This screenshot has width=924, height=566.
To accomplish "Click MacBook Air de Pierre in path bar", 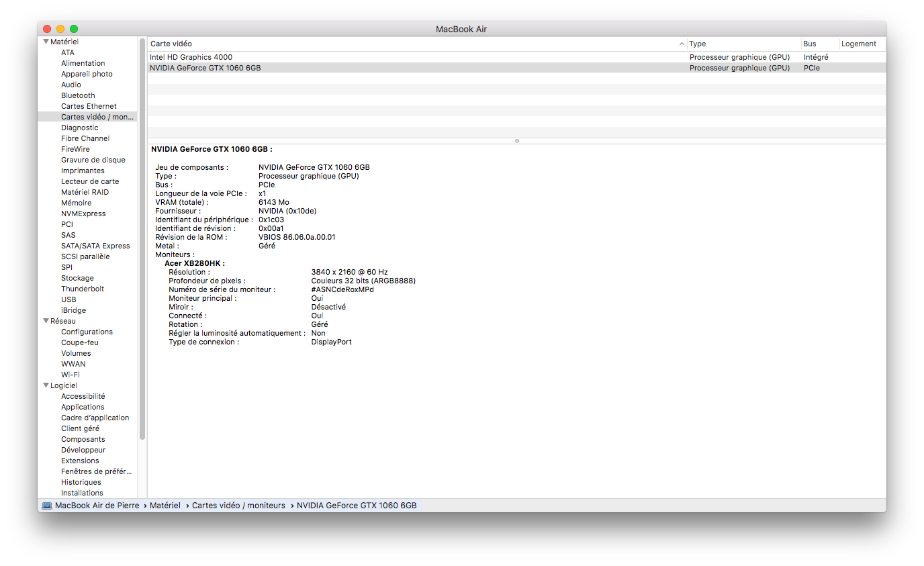I will pos(97,506).
